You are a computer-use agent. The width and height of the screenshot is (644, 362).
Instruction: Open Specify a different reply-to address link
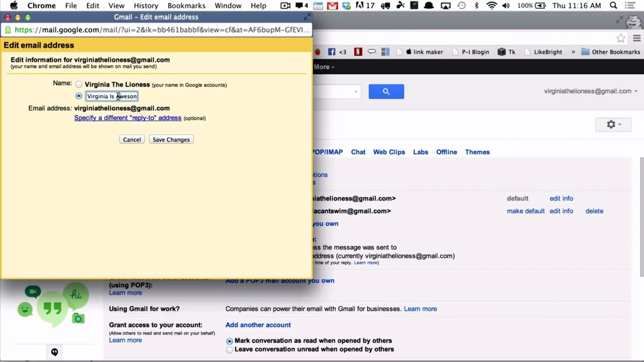(x=127, y=118)
